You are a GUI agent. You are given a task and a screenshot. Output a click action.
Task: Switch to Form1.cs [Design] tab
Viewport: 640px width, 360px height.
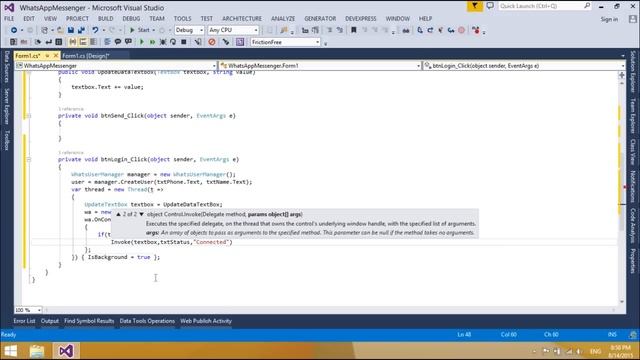tap(86, 56)
